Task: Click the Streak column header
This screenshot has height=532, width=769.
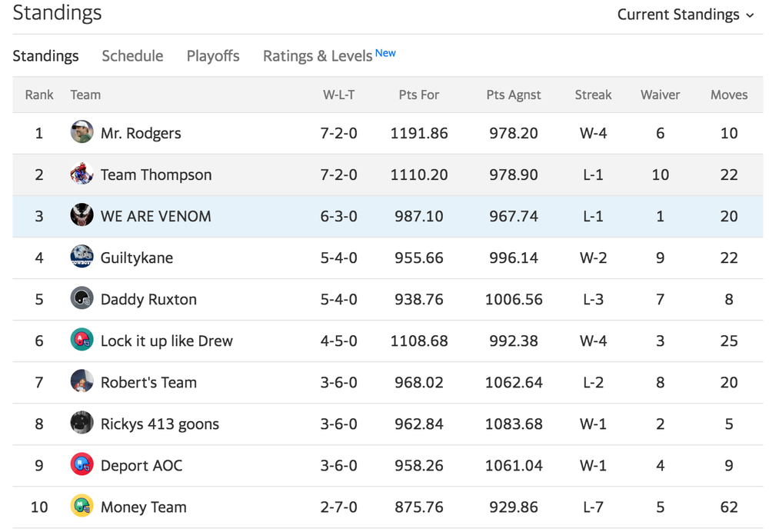Action: click(593, 95)
